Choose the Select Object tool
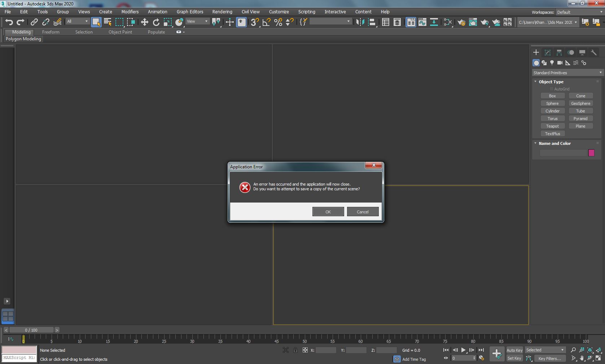605x364 pixels. (96, 22)
